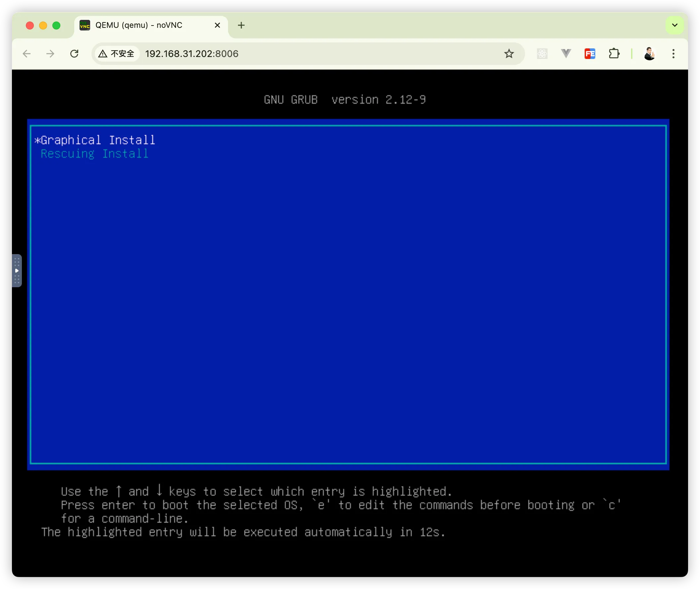The height and width of the screenshot is (589, 700).
Task: Open the Chrome profile avatar
Action: (649, 54)
